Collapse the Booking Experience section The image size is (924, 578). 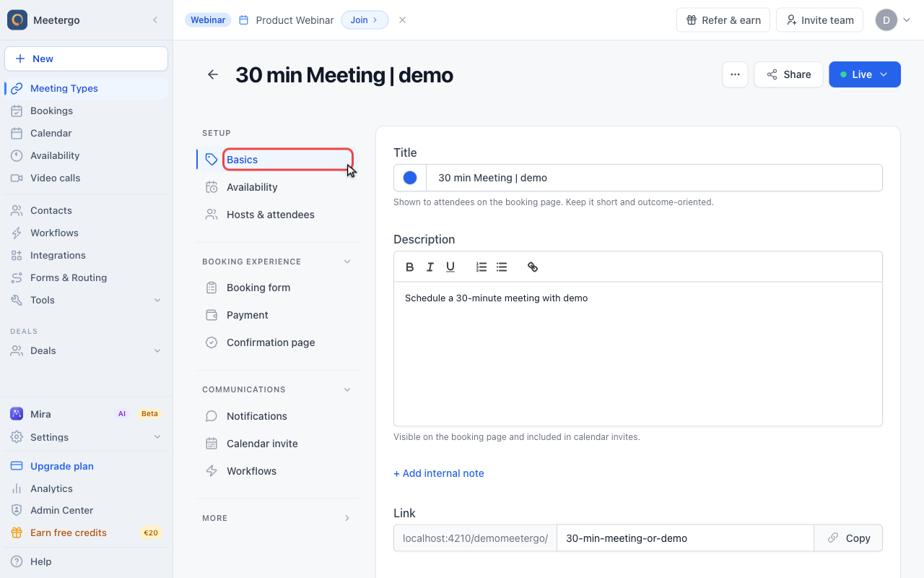[x=347, y=262]
